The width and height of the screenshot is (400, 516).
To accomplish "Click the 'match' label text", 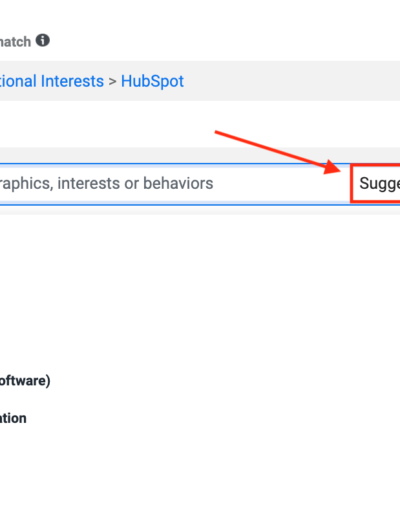I will [15, 42].
